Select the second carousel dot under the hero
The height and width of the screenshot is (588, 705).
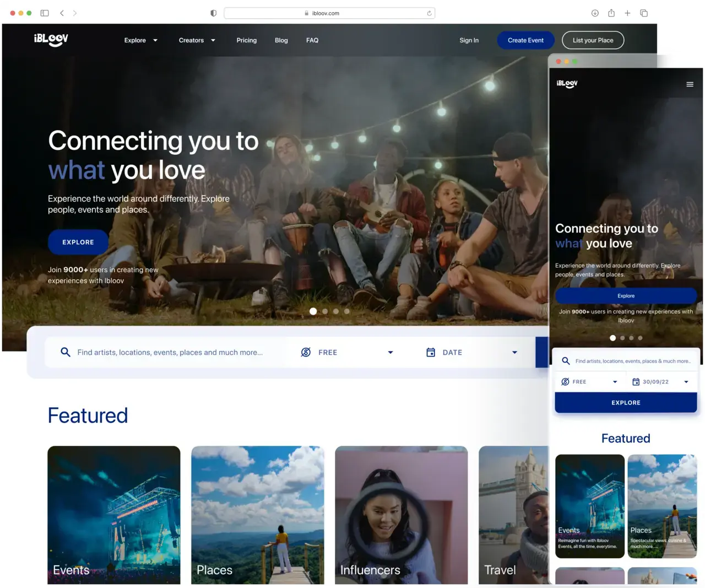click(324, 311)
